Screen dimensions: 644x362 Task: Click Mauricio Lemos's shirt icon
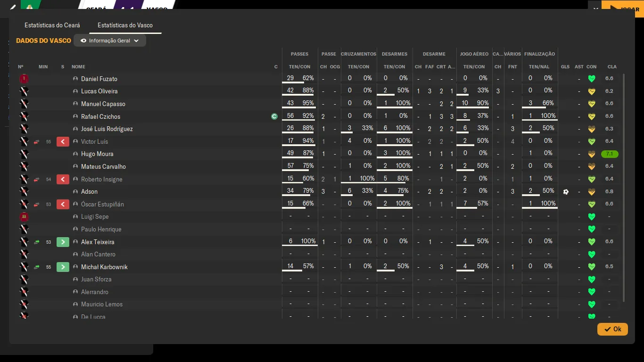point(24,304)
